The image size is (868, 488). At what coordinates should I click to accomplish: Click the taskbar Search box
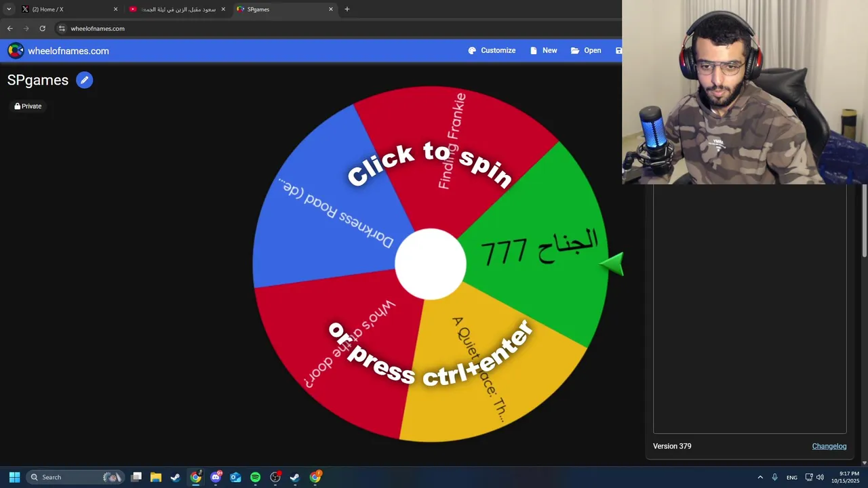tap(76, 477)
